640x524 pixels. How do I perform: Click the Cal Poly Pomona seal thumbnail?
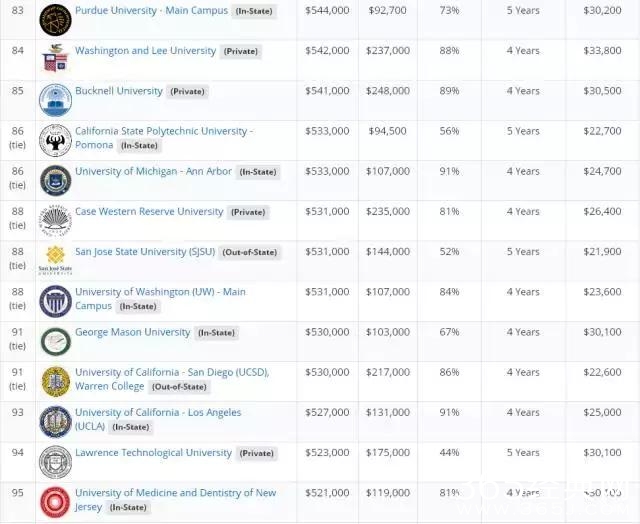pyautogui.click(x=55, y=140)
